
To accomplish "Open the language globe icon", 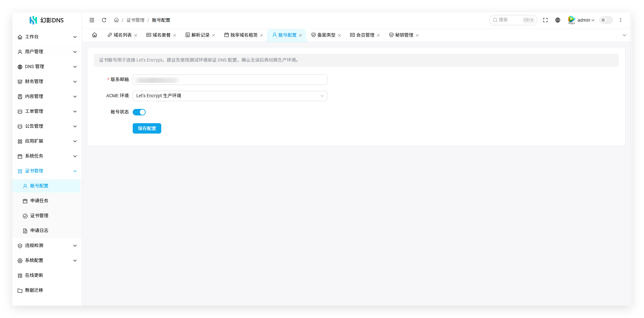I will pyautogui.click(x=558, y=20).
